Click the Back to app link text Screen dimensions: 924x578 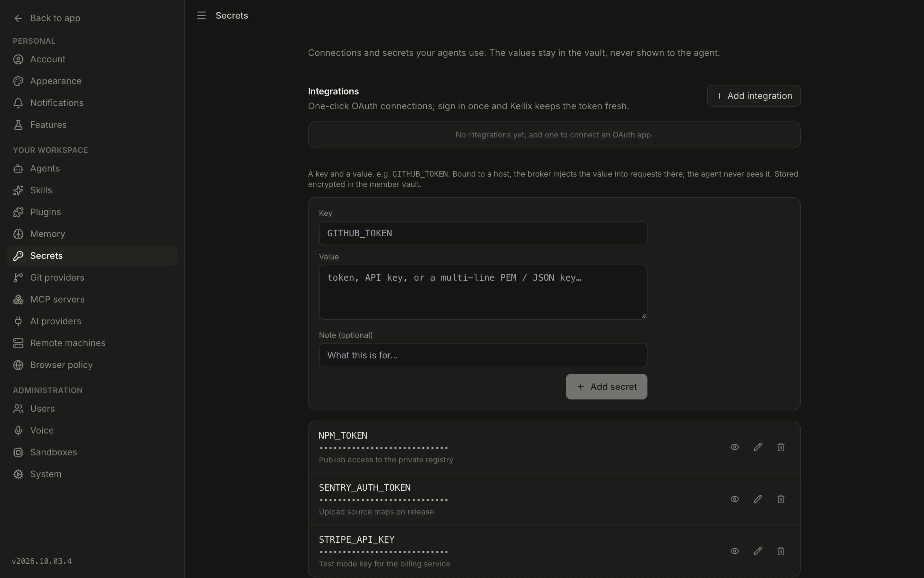(55, 18)
